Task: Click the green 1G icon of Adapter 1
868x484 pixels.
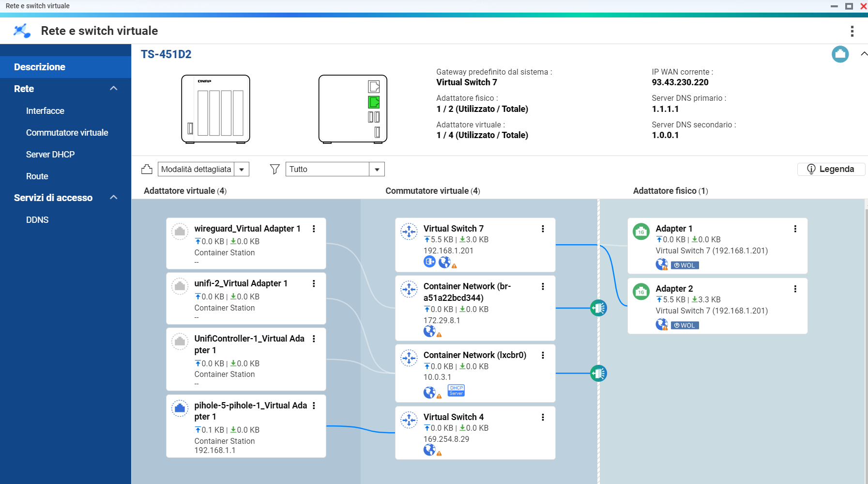Action: (641, 232)
